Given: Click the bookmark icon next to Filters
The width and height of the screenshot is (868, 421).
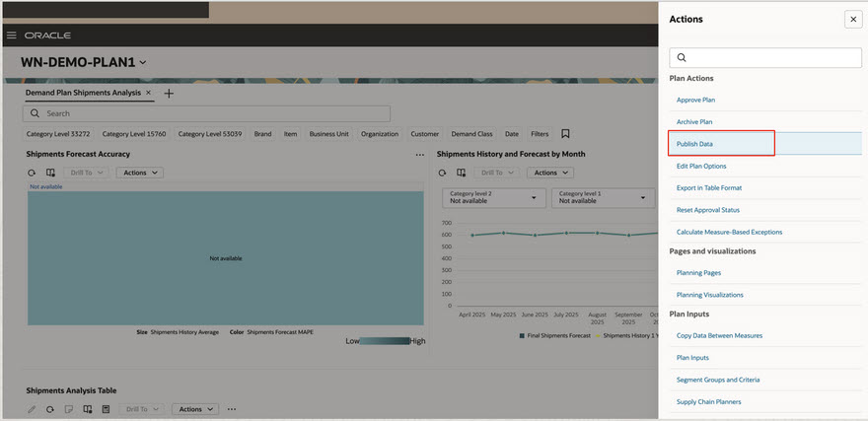Looking at the screenshot, I should coord(565,134).
